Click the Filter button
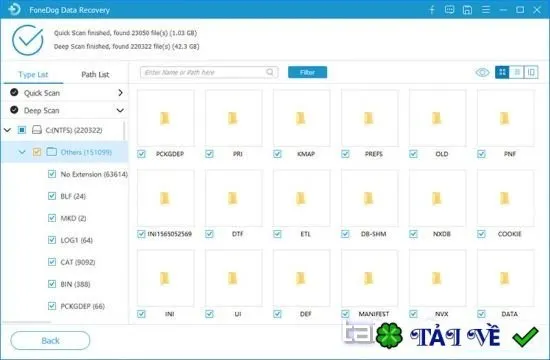Screen dimensions: 550x360 [307, 72]
